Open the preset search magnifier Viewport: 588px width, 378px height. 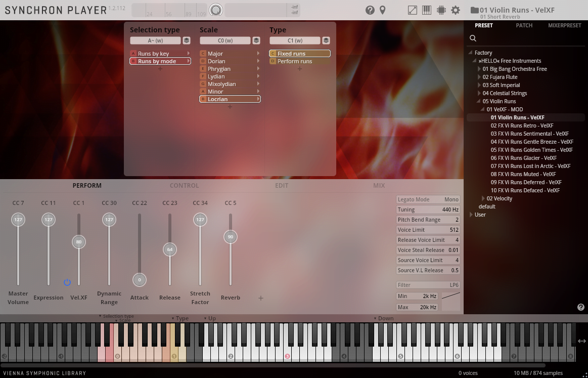473,38
